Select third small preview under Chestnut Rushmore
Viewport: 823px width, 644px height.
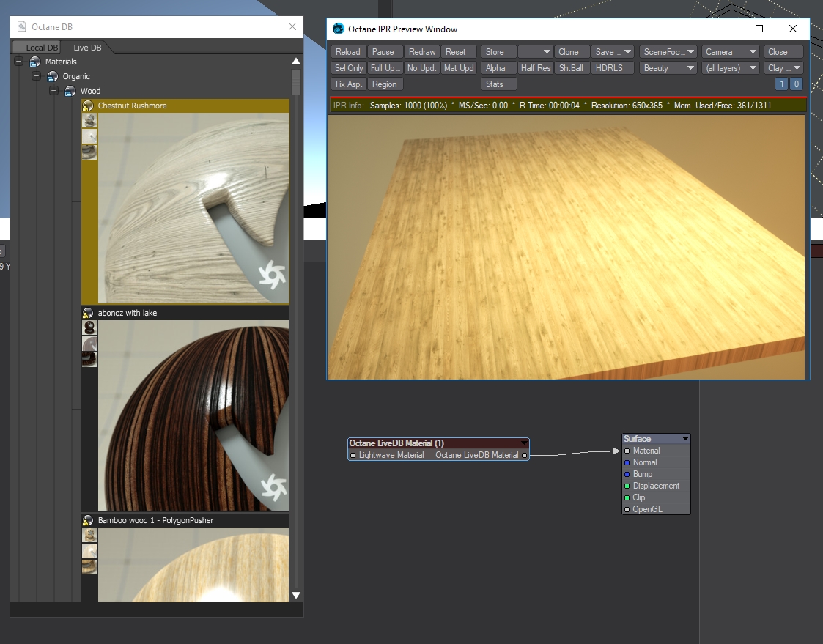89,152
